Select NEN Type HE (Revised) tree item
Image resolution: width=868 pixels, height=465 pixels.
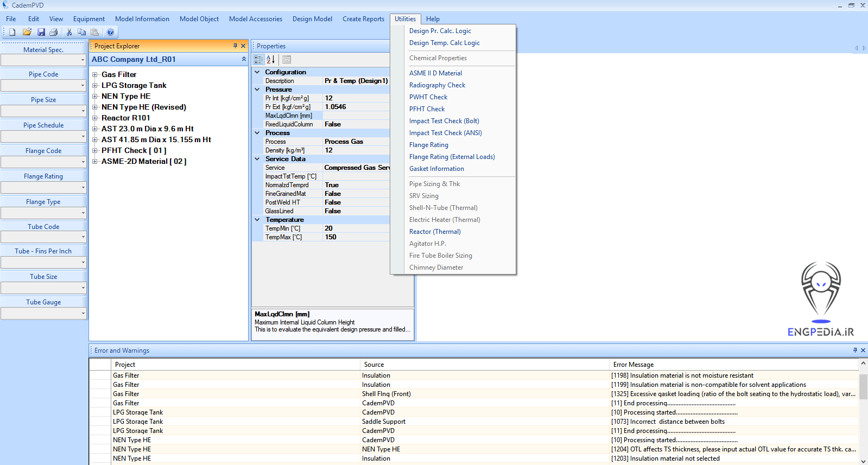(144, 107)
